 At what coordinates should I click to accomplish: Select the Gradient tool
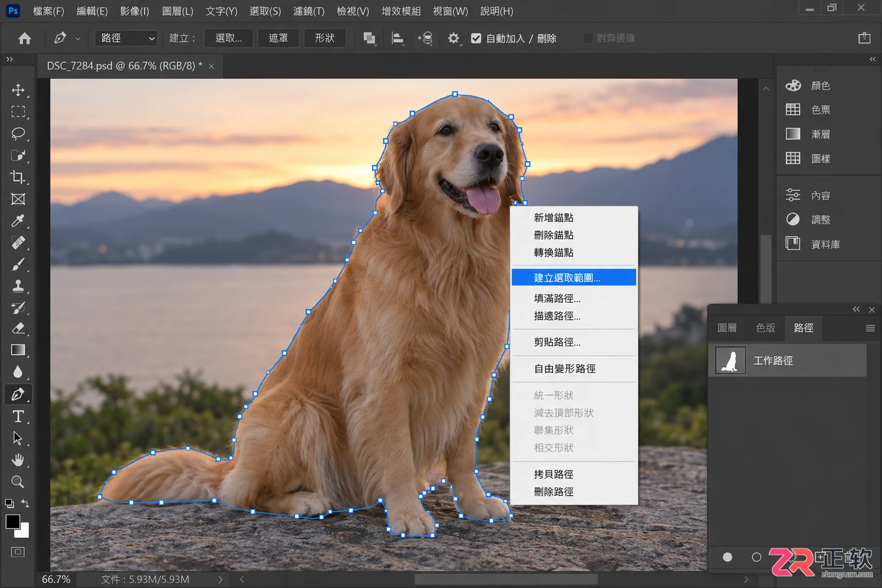(18, 350)
